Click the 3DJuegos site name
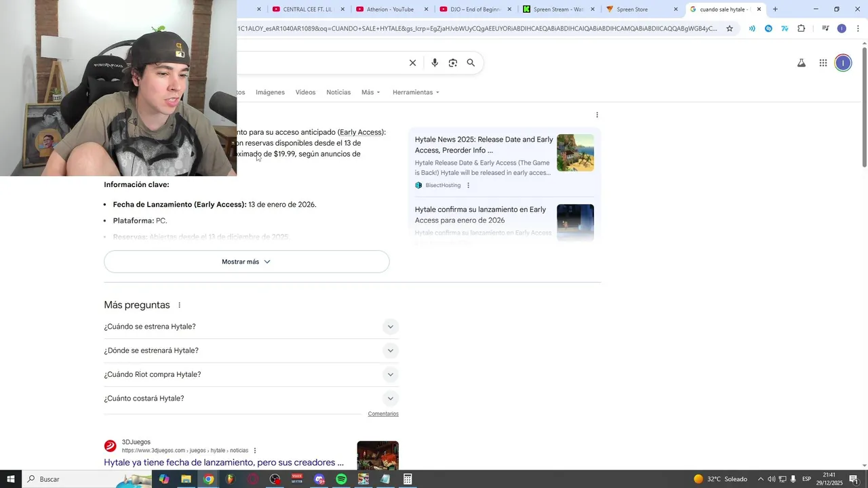The image size is (868, 488). (x=136, y=442)
